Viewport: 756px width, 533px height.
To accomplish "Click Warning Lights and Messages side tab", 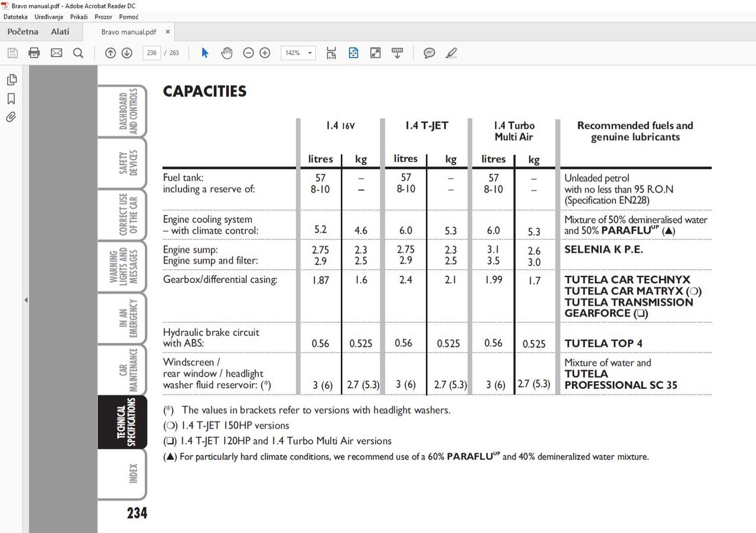I will pos(122,266).
